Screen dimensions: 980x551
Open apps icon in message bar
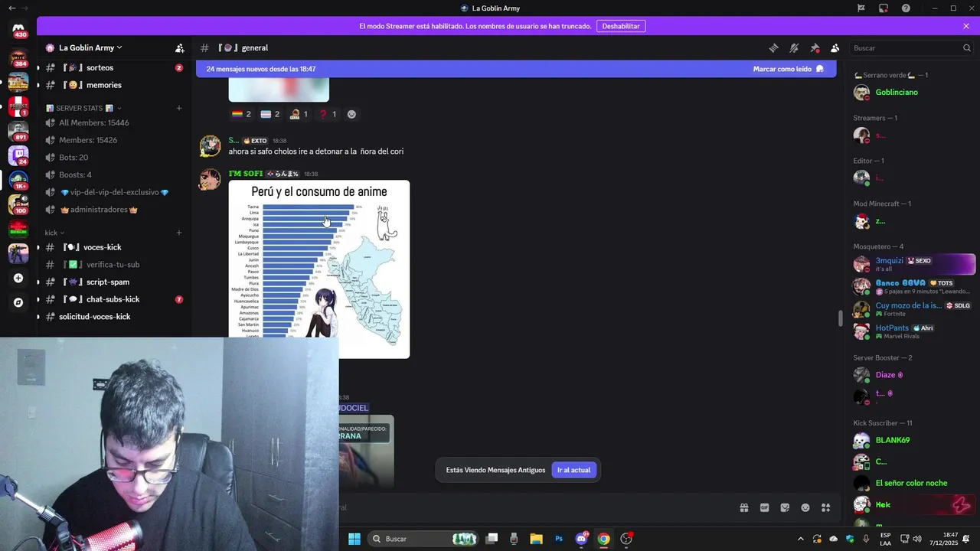point(826,507)
